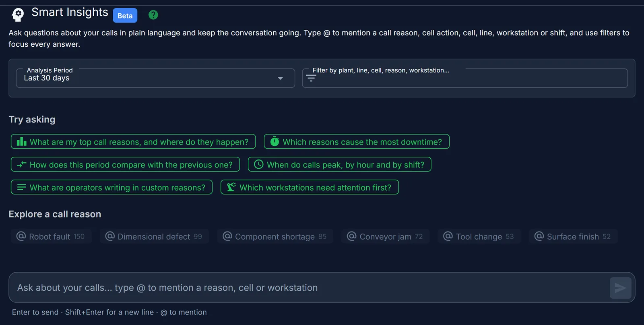
Task: Click the clock icon for call peaks
Action: click(259, 164)
